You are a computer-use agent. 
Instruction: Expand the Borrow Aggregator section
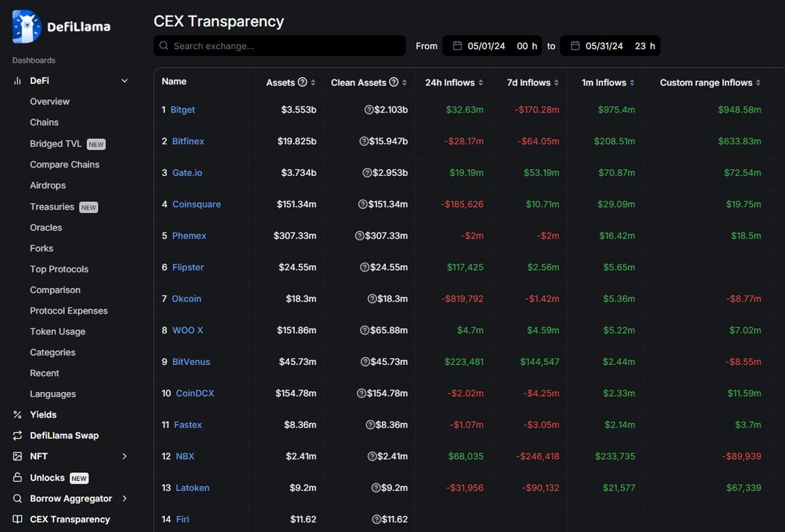(125, 498)
